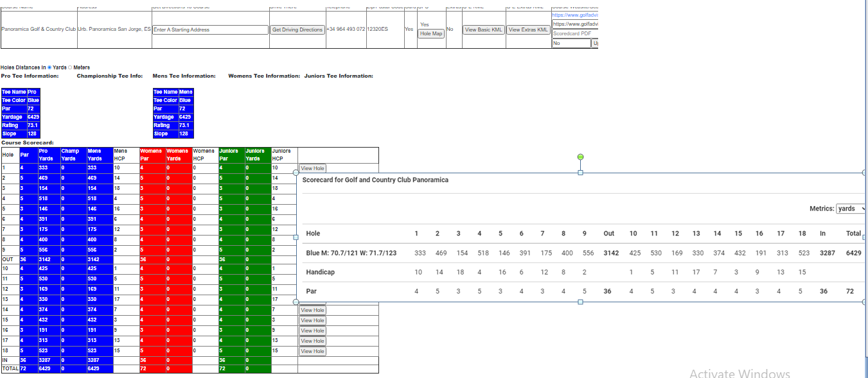The height and width of the screenshot is (378, 868).
Task: Open the blue golfadvisor website link
Action: (575, 14)
